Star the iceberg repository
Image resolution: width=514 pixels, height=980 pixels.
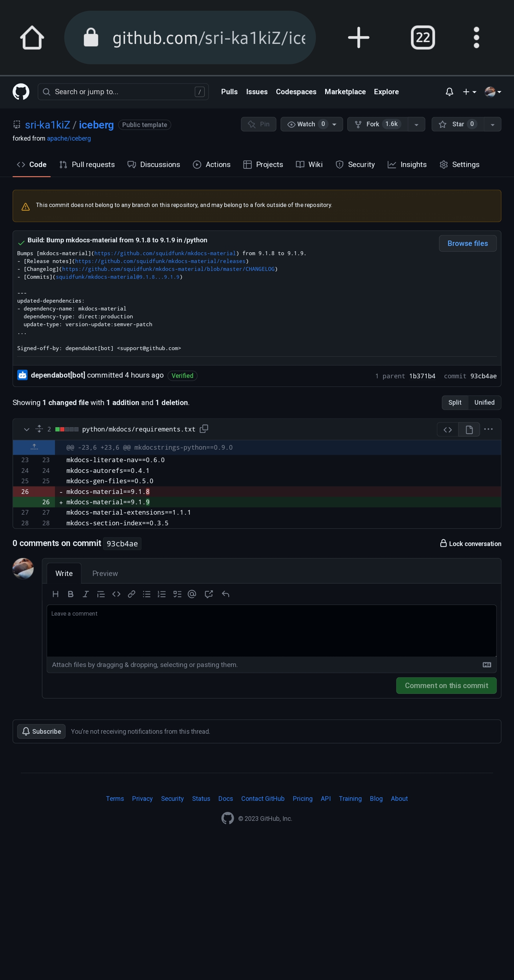458,124
